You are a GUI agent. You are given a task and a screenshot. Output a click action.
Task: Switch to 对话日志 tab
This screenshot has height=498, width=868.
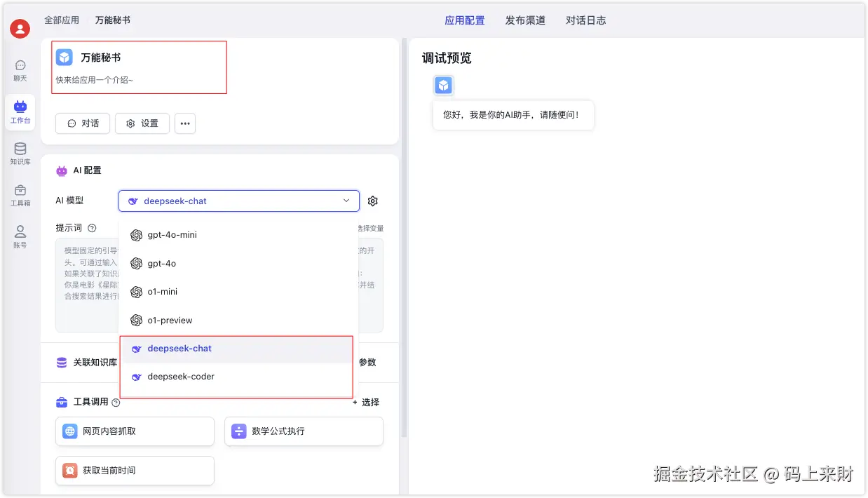coord(586,20)
